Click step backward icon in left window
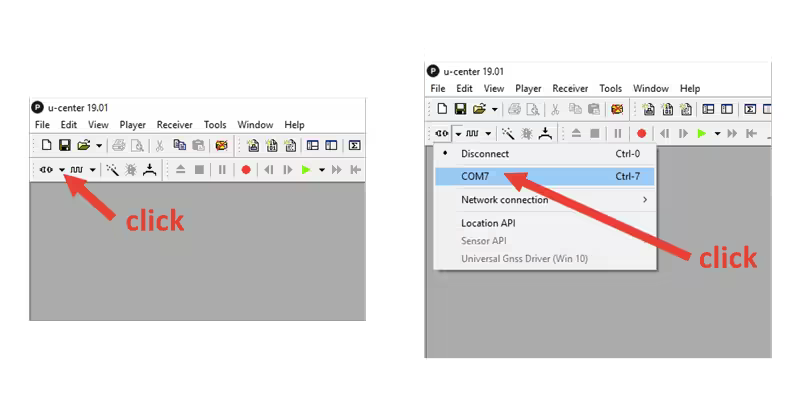 pos(269,170)
